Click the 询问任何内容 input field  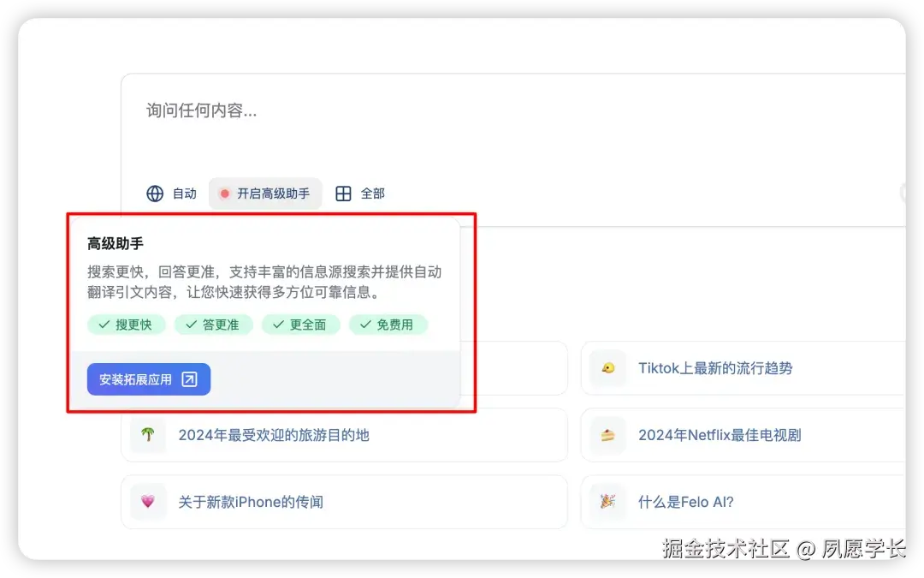pos(342,110)
